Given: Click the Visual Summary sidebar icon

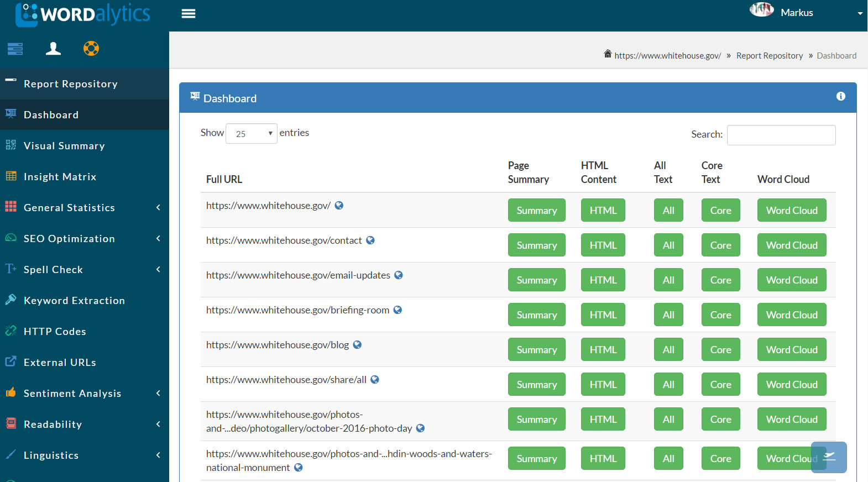Looking at the screenshot, I should (x=11, y=145).
